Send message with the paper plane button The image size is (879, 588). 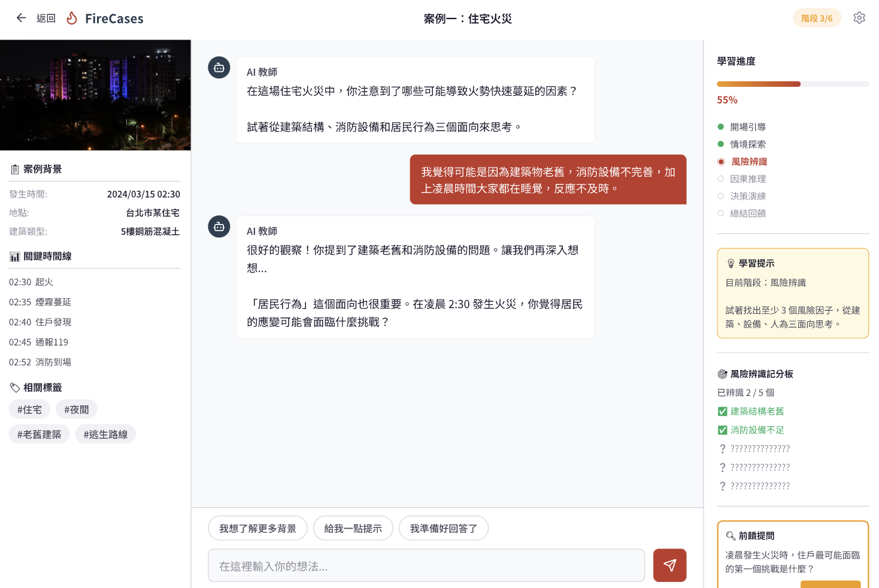(669, 565)
